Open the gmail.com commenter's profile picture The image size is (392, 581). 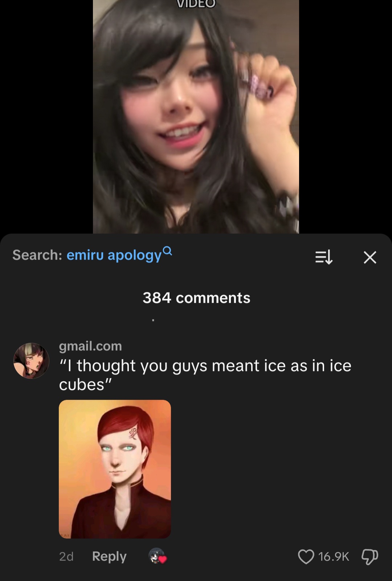31,361
